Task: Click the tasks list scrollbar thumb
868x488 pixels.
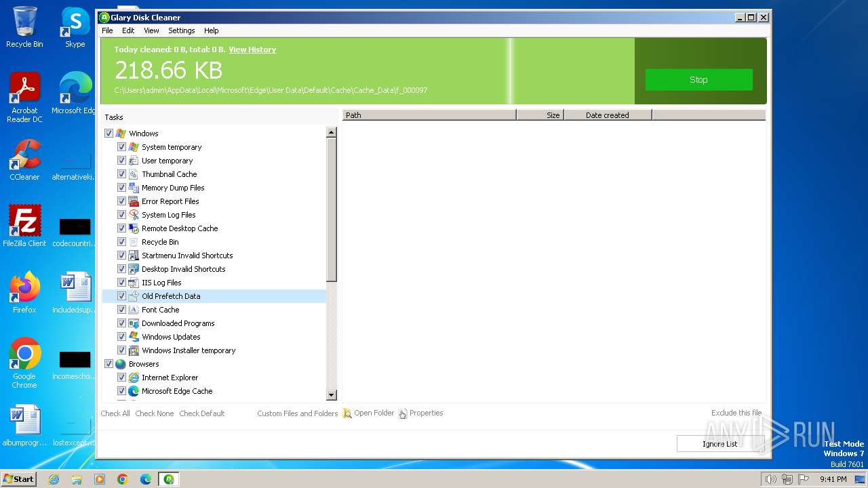Action: 332,210
